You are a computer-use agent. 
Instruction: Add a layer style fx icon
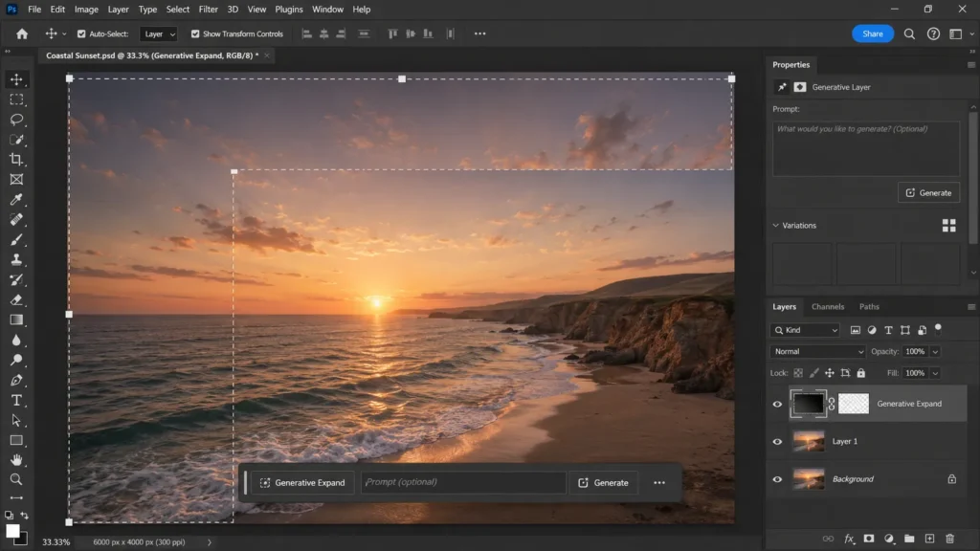click(x=849, y=539)
